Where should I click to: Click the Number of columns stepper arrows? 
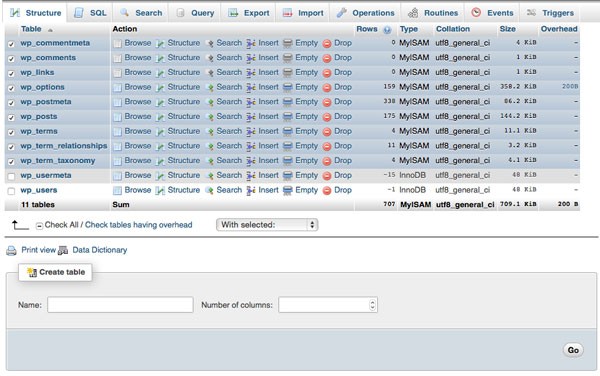[372, 305]
